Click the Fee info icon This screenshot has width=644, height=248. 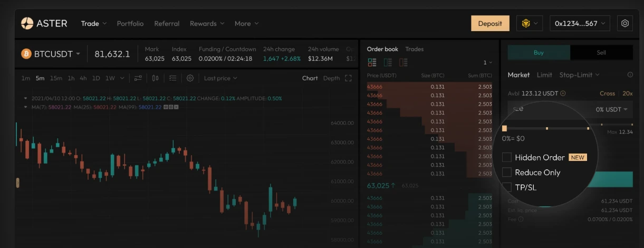point(521,219)
